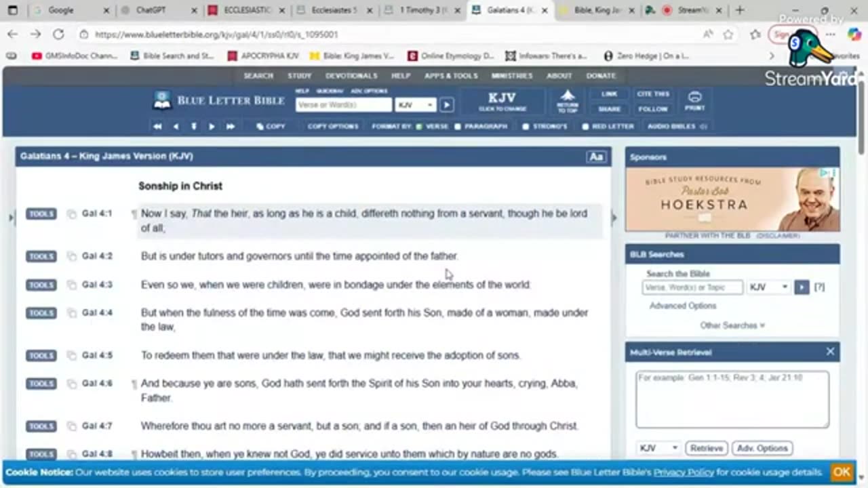Screen dimensions: 868x488
Task: Open APOCRYPHA KJV bookmark
Action: (x=264, y=56)
